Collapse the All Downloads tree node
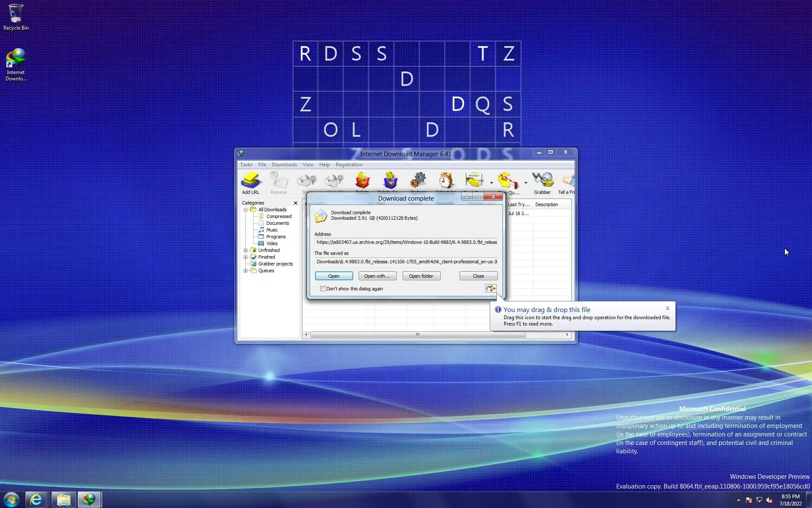 245,210
